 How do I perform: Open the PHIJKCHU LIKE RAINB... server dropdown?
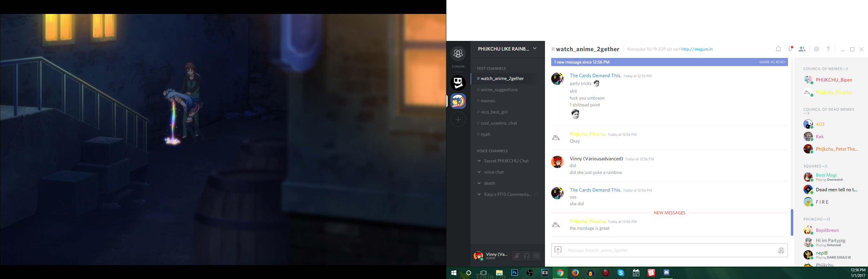(507, 49)
